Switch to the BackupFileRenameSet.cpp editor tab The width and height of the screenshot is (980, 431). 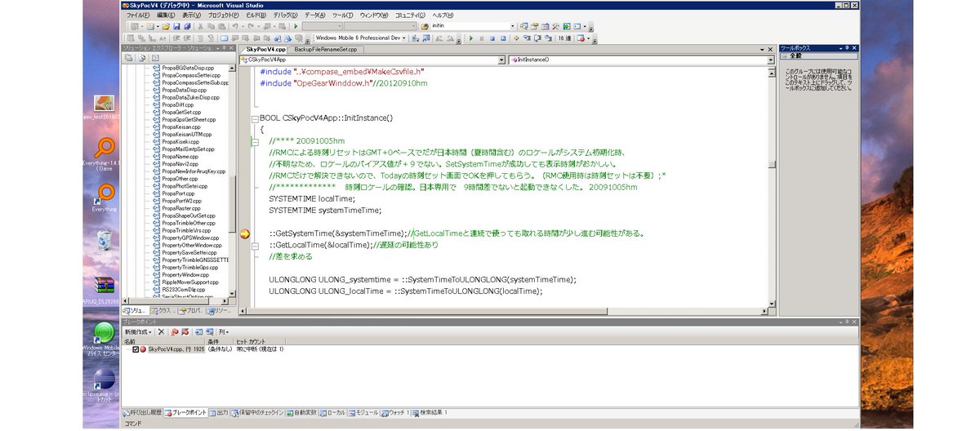point(326,49)
